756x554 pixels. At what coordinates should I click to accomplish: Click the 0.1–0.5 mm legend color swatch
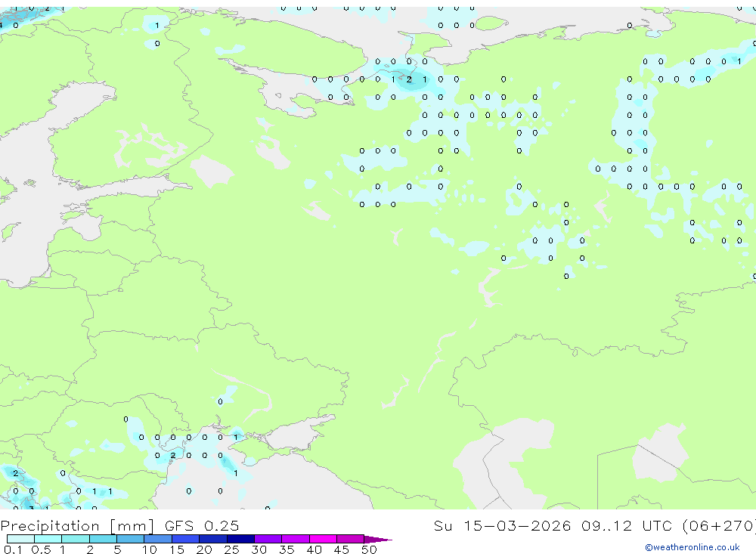20,539
